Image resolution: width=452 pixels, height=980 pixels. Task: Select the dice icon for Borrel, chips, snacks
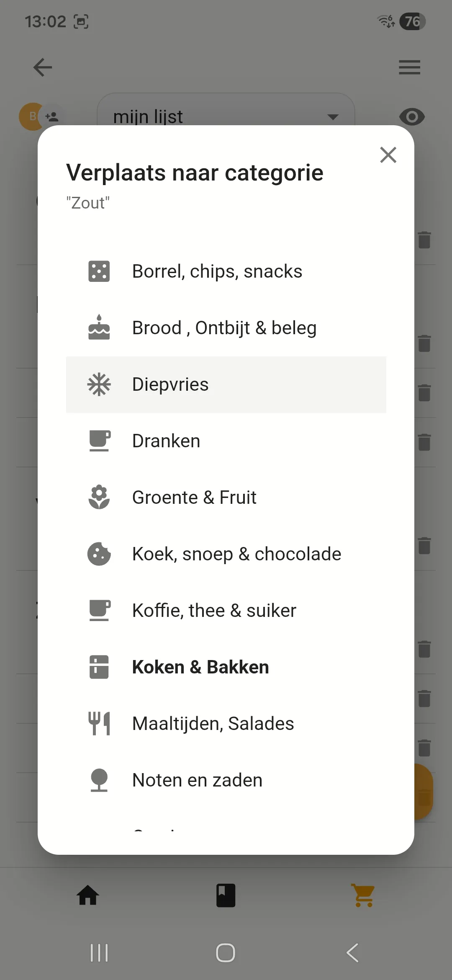(x=99, y=271)
